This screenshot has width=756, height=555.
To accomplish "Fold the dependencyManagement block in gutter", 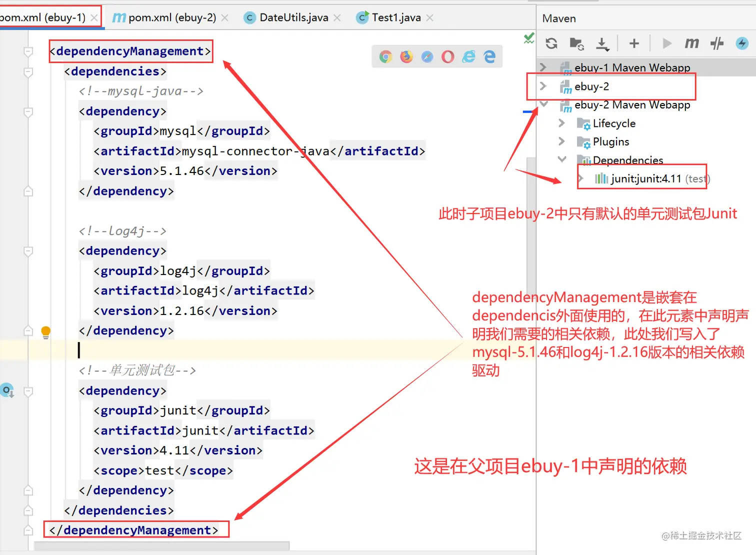I will [x=28, y=51].
